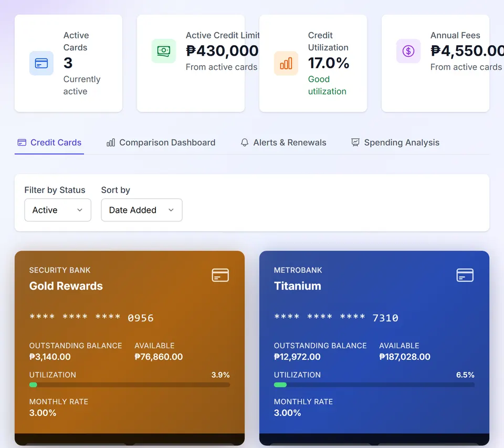Screen dimensions: 504x448
Task: Click the 3.9% utilization percentage
Action: click(220, 375)
